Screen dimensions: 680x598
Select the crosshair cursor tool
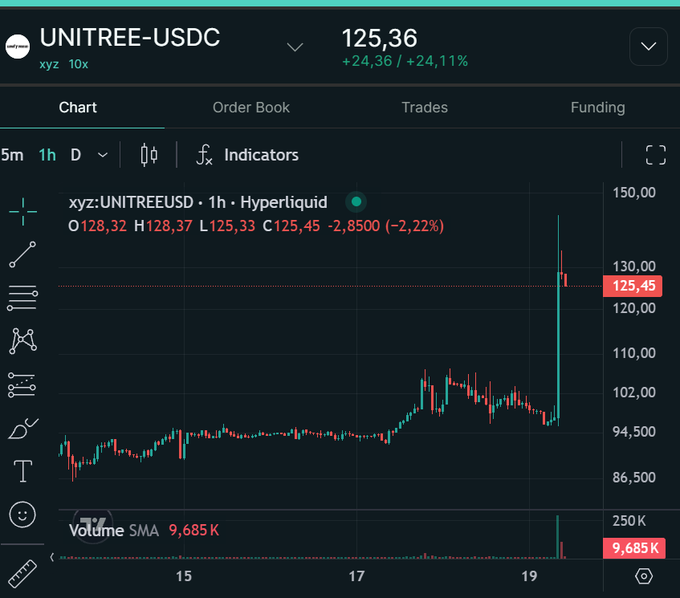(x=23, y=212)
